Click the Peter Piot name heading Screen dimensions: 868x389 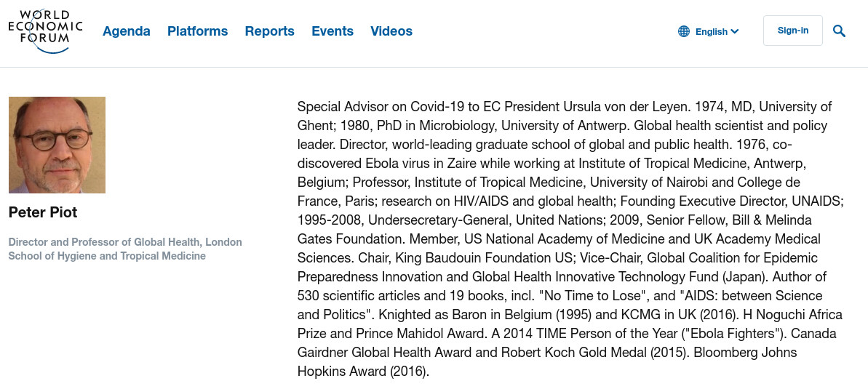coord(42,212)
